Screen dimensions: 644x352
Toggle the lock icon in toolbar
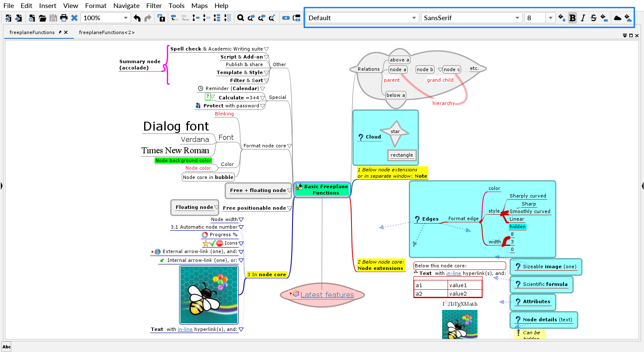pyautogui.click(x=161, y=18)
